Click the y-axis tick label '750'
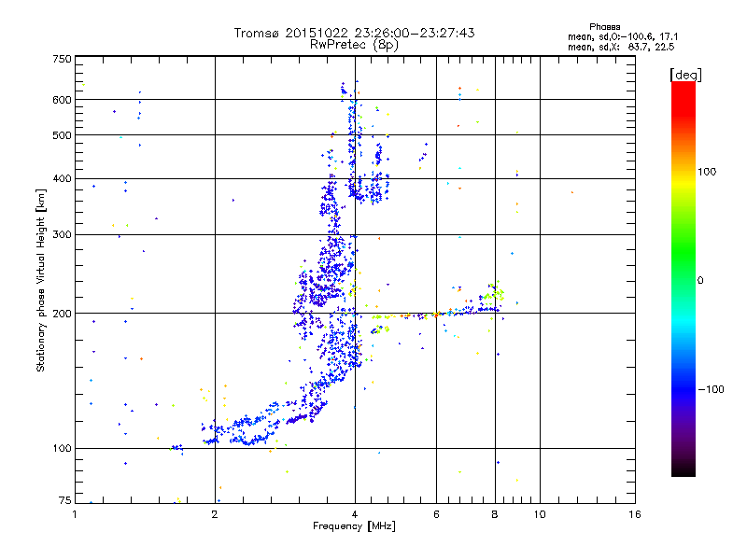The width and height of the screenshot is (747, 560). pyautogui.click(x=62, y=59)
